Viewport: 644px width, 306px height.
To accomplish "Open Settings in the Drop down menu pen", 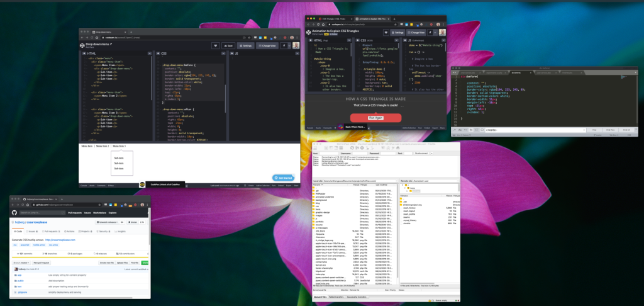I will pos(247,45).
